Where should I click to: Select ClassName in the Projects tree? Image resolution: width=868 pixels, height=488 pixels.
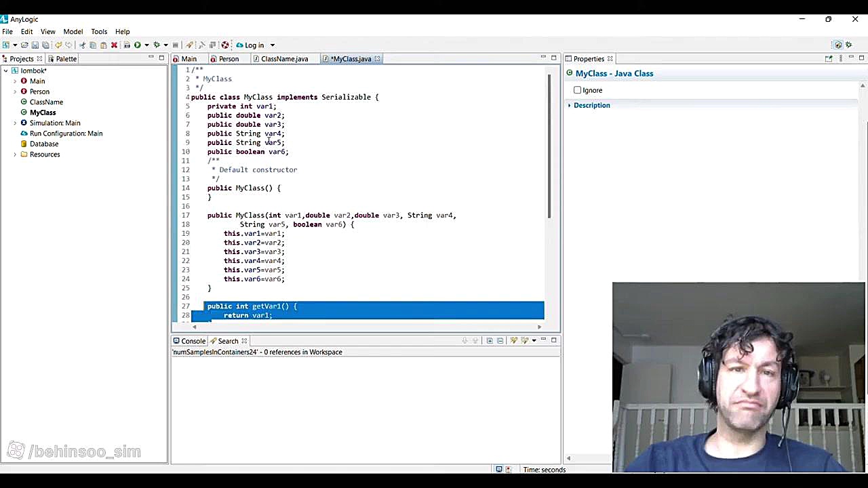tap(46, 102)
